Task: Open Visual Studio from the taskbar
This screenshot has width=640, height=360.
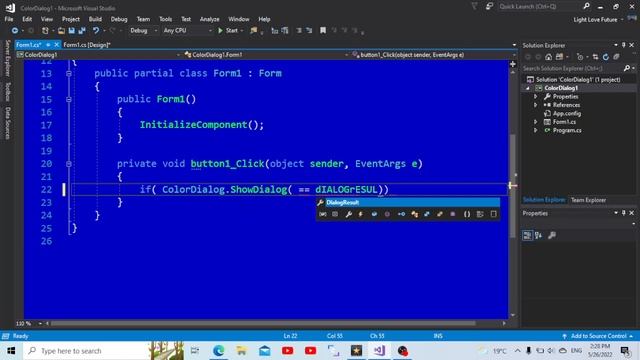Action: (x=379, y=351)
